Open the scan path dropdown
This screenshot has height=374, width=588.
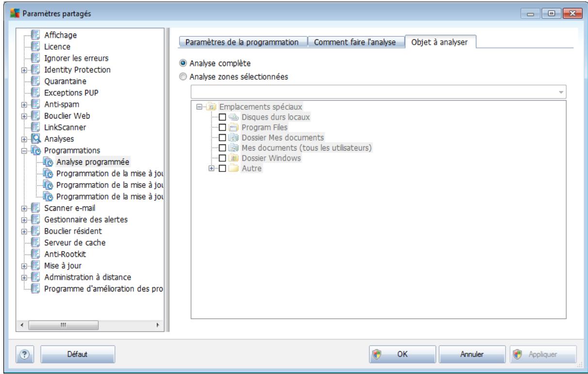[x=561, y=92]
